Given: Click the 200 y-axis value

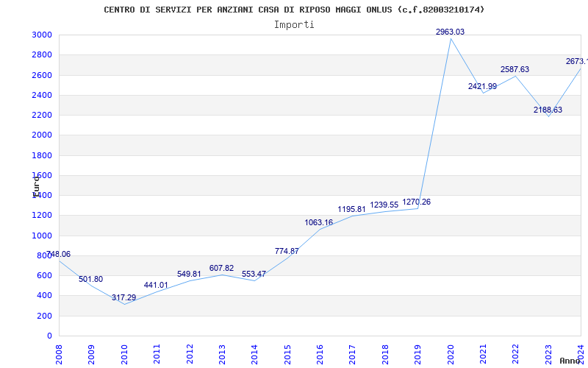Looking at the screenshot, I should pyautogui.click(x=44, y=316).
